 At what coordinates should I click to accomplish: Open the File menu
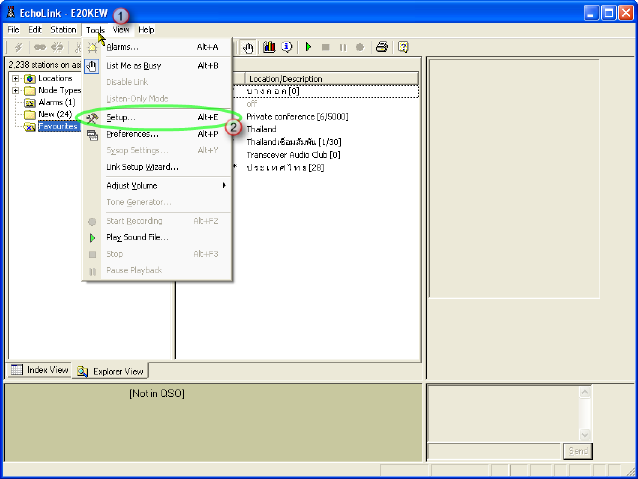tap(13, 30)
